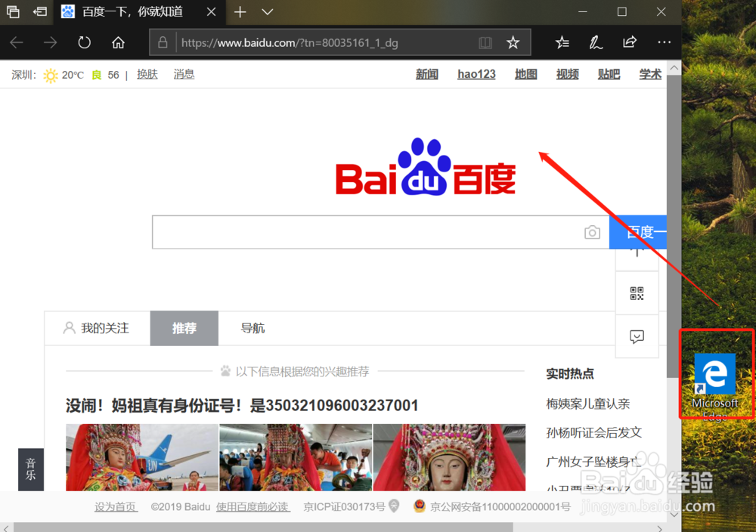Open 梅姨案儿童认亲 hot topic
This screenshot has width=756, height=532.
click(x=587, y=404)
